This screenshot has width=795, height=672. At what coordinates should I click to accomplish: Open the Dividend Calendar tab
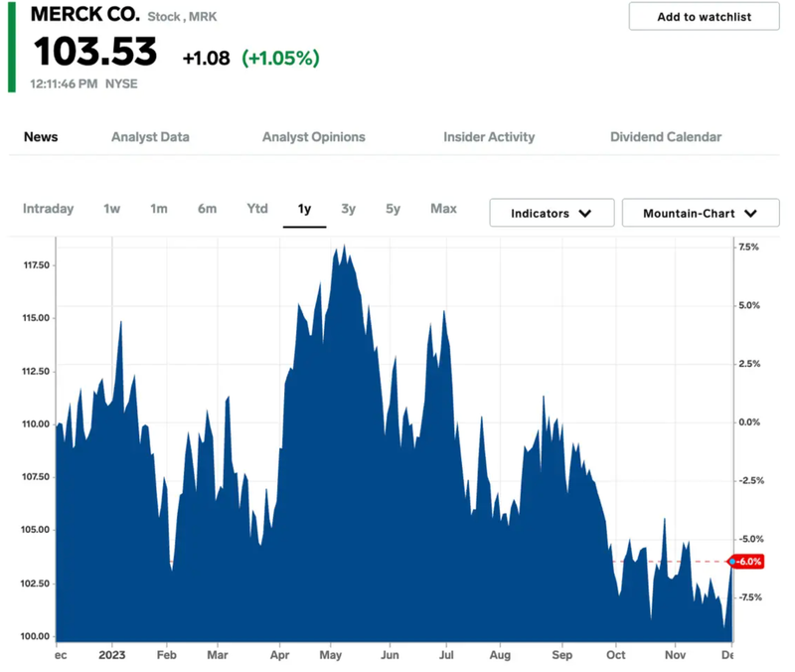[666, 137]
